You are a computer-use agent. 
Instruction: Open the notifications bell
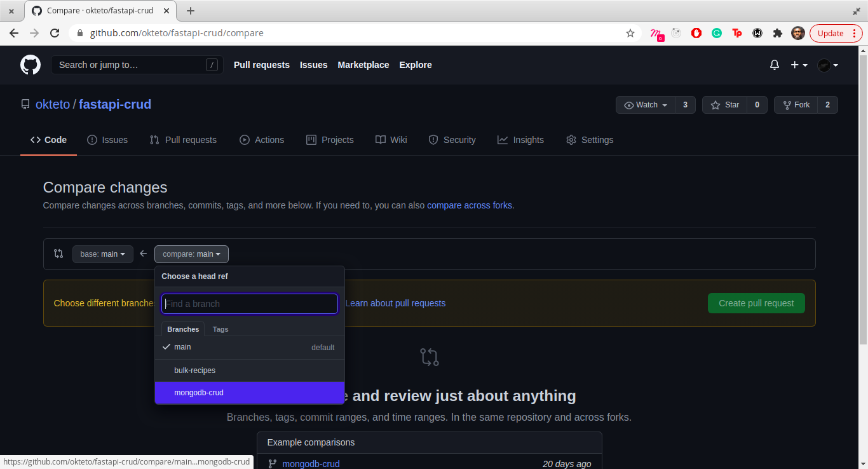775,65
